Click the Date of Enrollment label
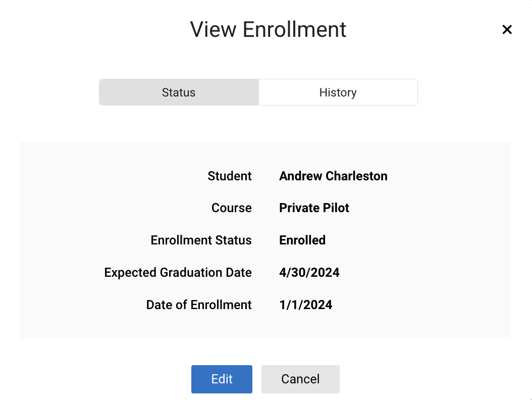532x400 pixels. [x=199, y=305]
